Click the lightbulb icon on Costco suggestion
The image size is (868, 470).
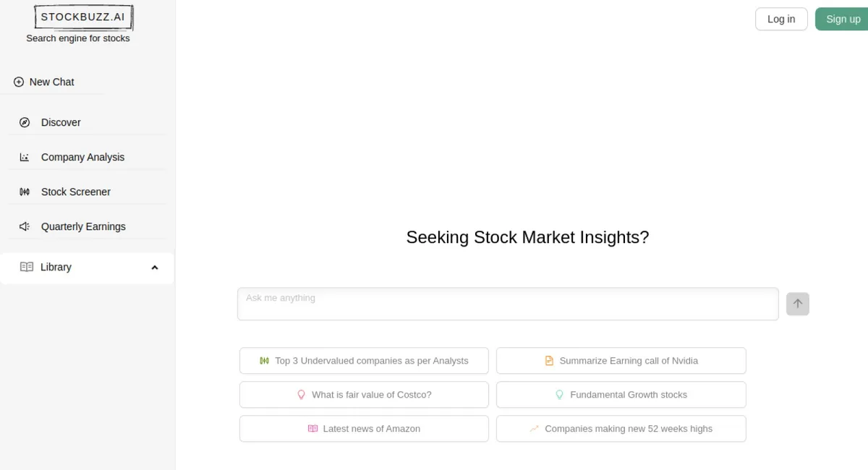(x=302, y=395)
